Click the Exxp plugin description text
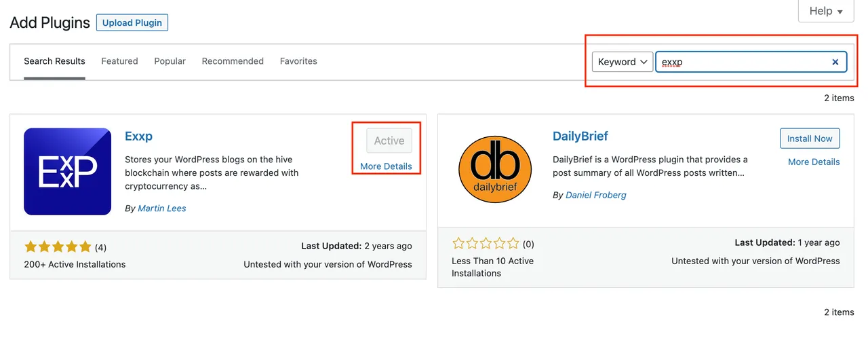 [x=212, y=172]
